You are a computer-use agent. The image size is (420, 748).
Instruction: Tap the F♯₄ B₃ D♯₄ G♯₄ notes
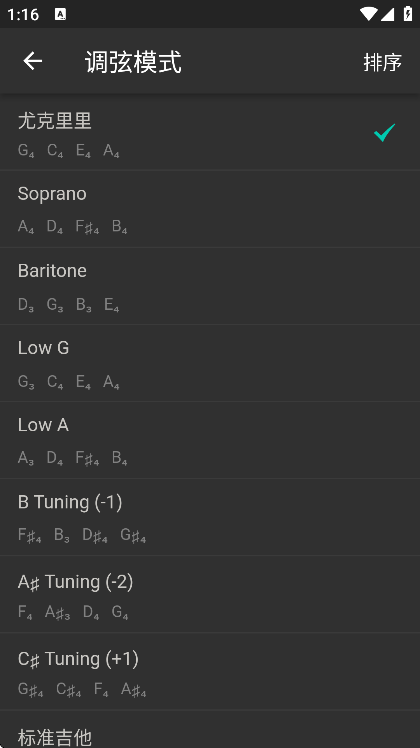82,535
